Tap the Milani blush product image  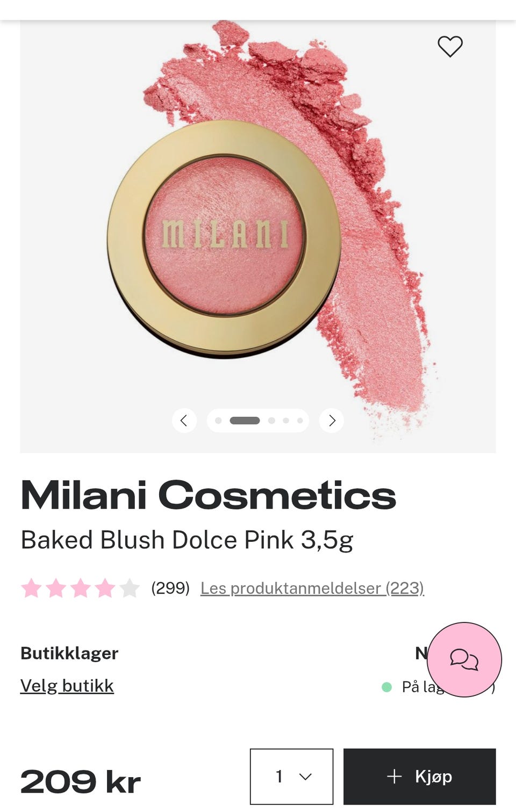[258, 236]
